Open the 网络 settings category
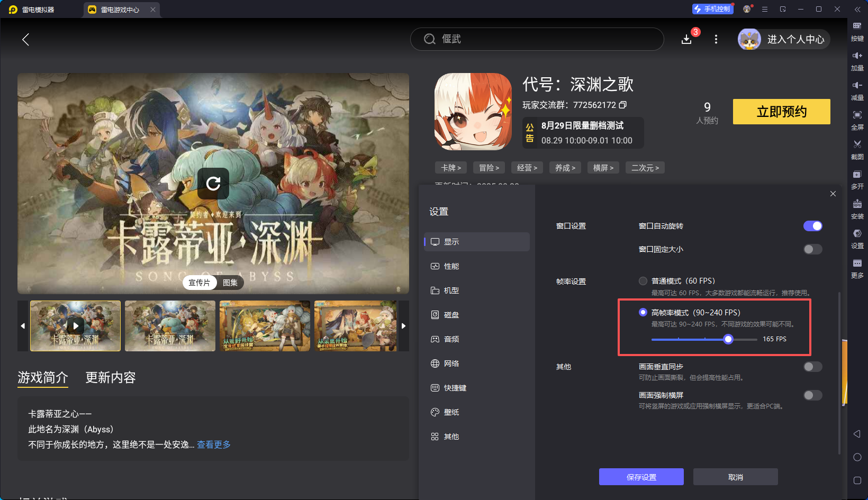The image size is (868, 500). click(x=477, y=363)
